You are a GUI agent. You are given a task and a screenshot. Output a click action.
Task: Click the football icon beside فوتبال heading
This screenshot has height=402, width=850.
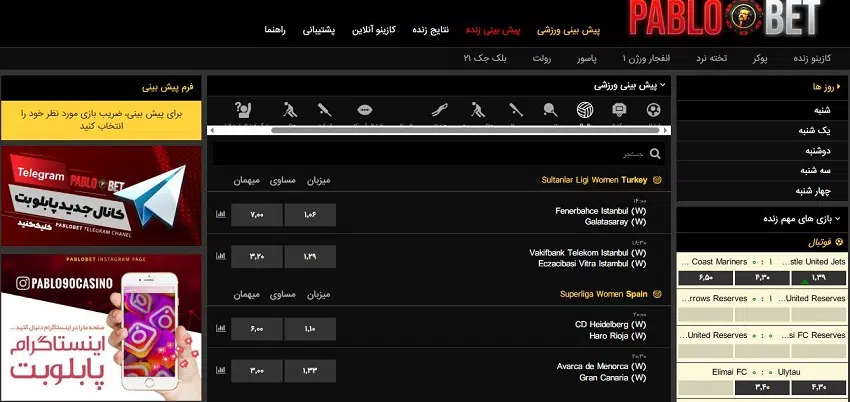click(840, 243)
